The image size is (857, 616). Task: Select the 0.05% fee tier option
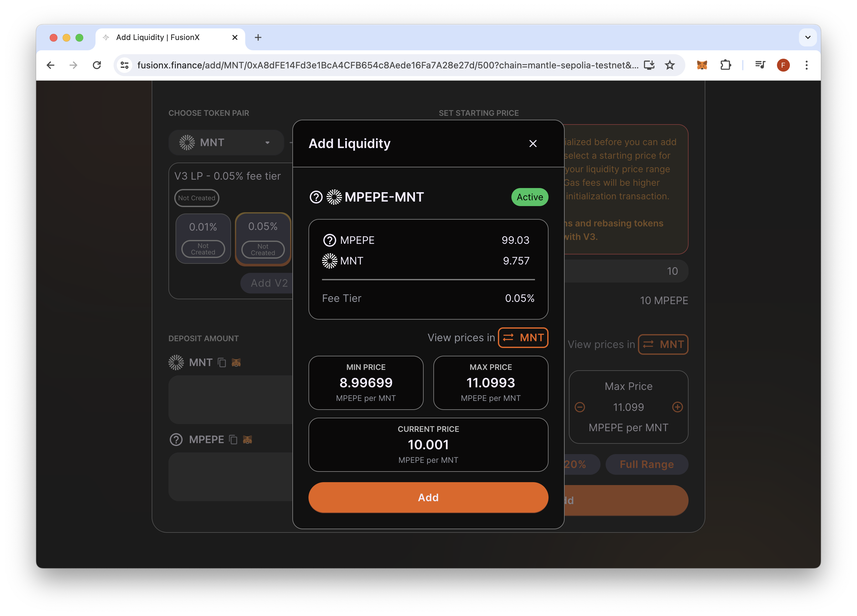click(x=263, y=238)
